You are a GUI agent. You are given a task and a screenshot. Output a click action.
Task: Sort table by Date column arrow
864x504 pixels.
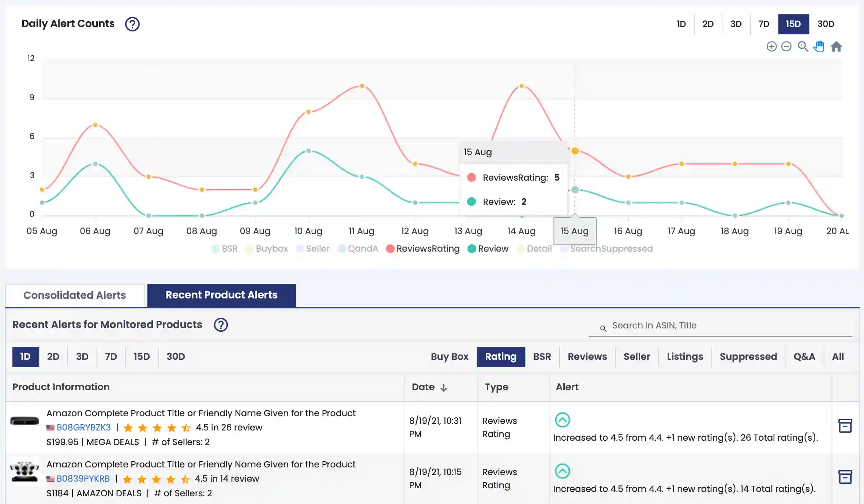point(444,387)
